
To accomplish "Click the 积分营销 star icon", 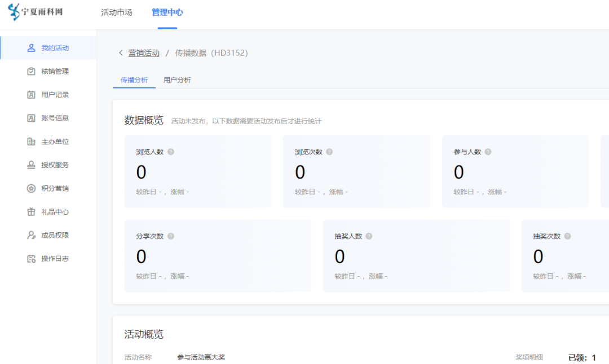I will [31, 188].
